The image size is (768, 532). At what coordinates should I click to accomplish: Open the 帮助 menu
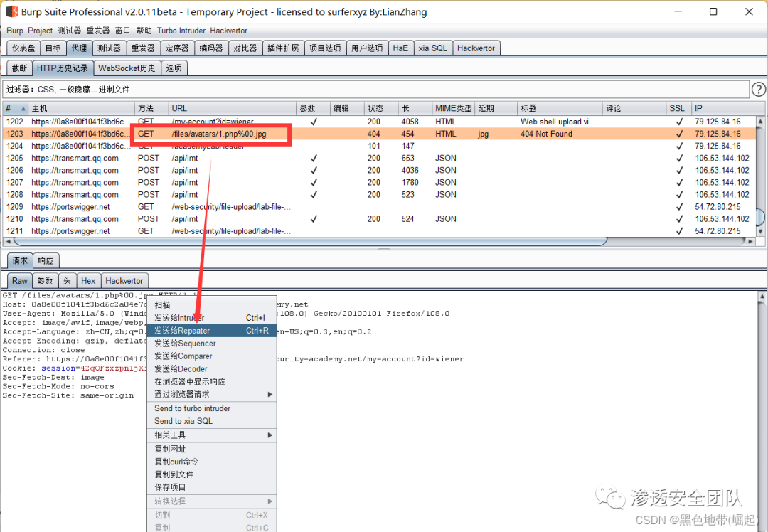click(x=144, y=31)
